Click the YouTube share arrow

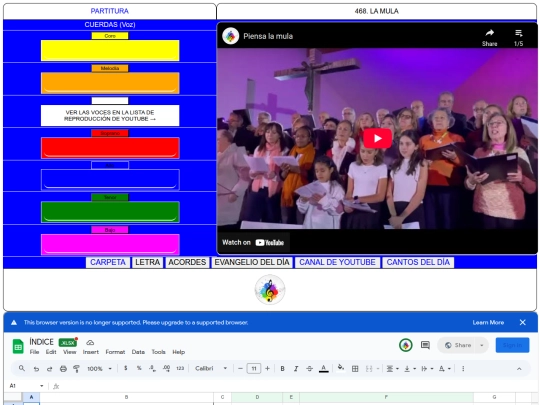click(x=489, y=37)
